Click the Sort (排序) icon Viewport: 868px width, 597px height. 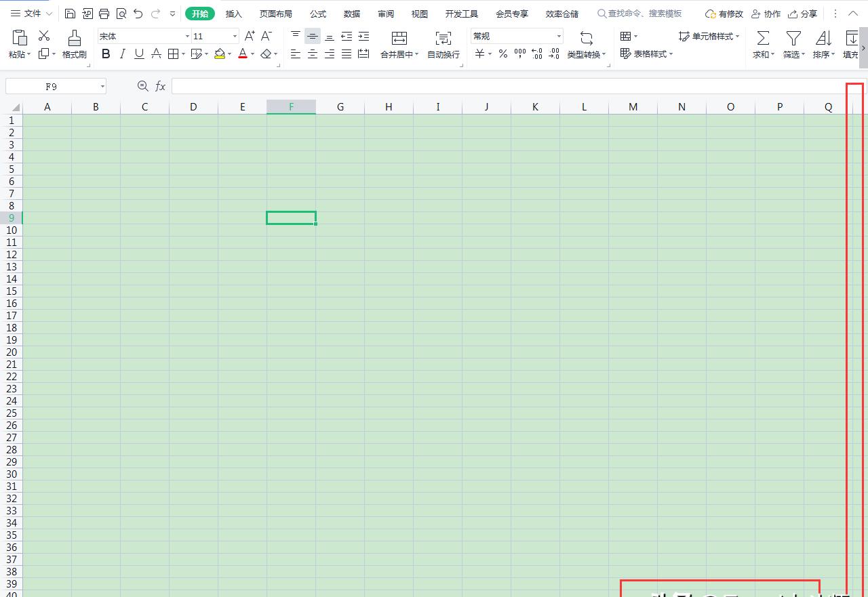(823, 38)
